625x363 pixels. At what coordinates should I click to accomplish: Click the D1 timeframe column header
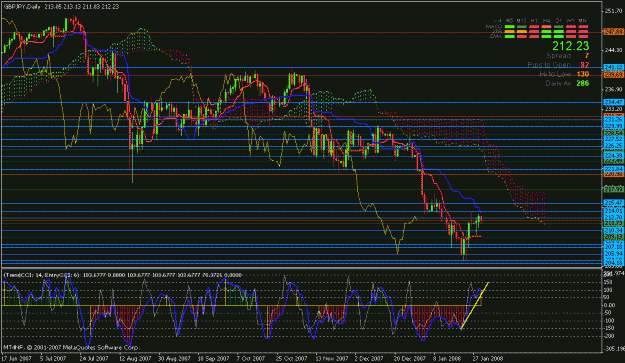tap(558, 21)
